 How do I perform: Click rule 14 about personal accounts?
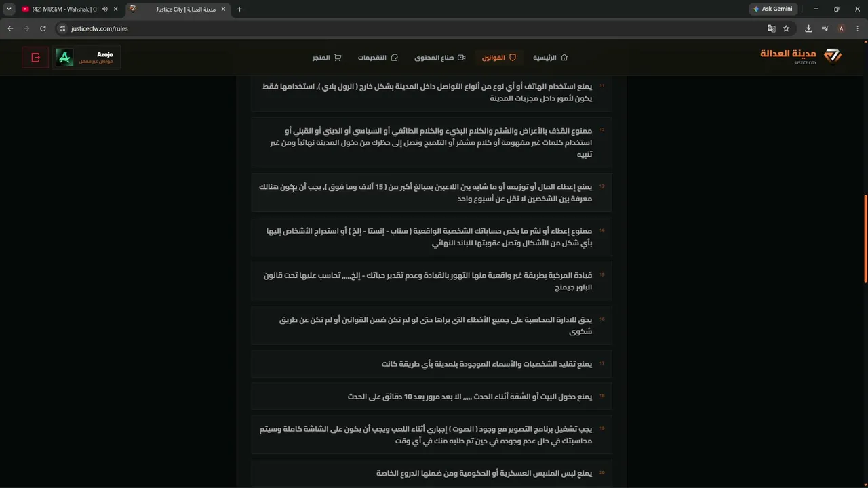click(431, 237)
